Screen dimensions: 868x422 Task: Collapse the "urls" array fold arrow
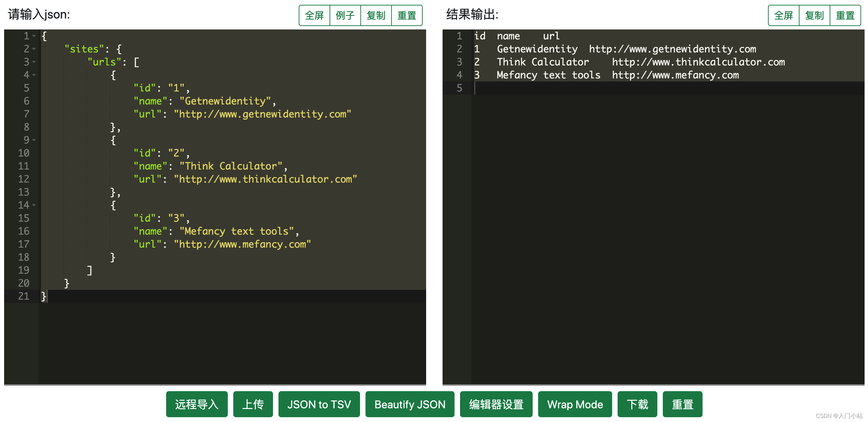tap(34, 62)
